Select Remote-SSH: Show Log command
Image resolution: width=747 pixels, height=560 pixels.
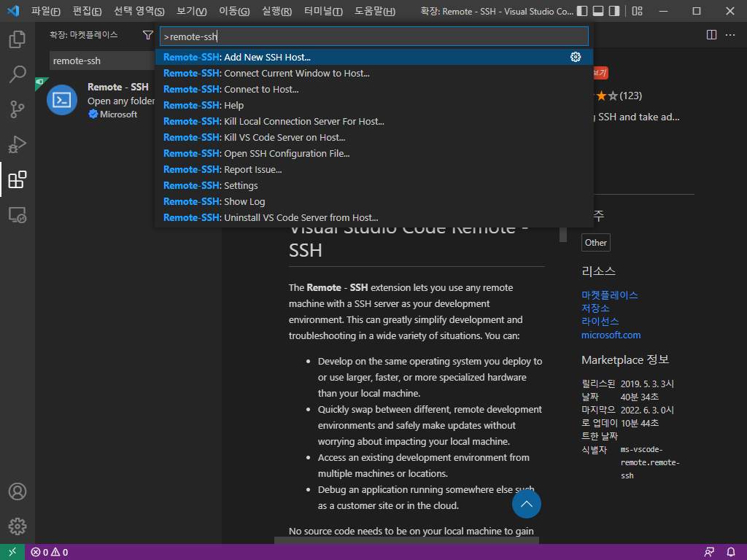coord(374,201)
